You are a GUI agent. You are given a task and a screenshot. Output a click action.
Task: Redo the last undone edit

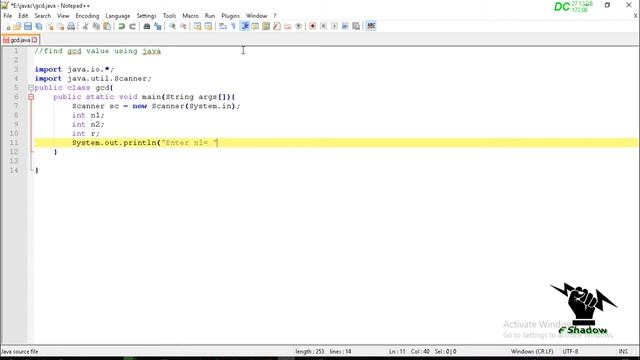point(132,27)
